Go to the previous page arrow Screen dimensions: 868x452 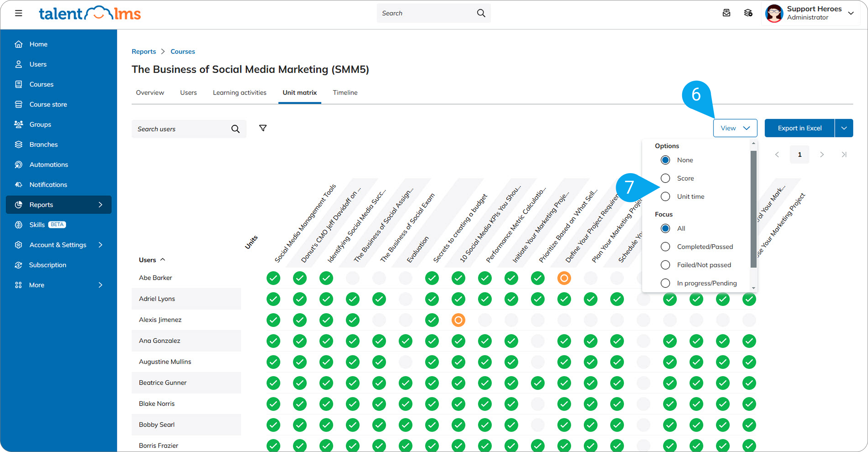point(777,154)
